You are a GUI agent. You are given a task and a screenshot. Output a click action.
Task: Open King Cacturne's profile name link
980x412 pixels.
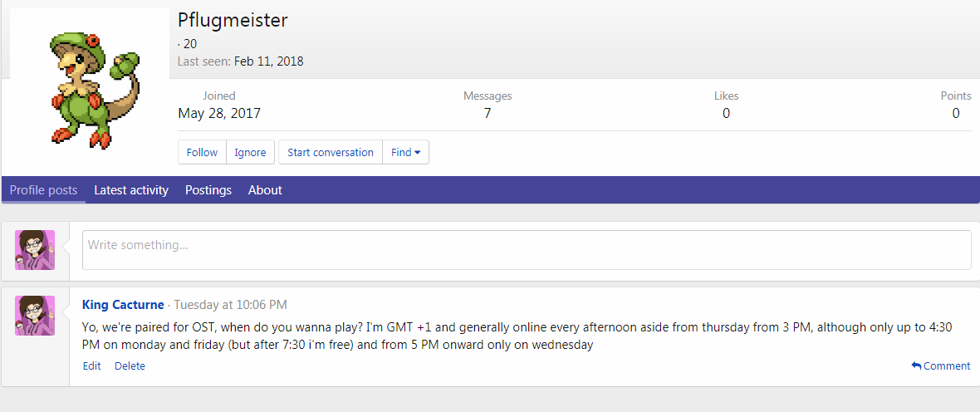[123, 305]
